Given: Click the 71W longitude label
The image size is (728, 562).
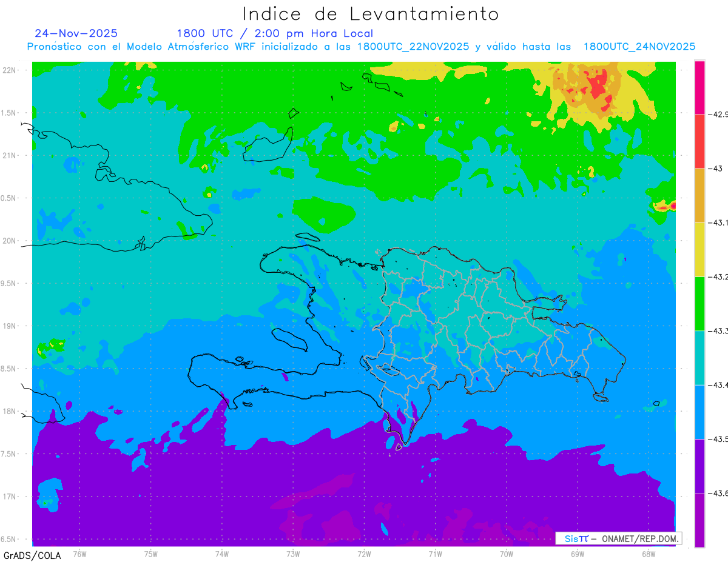Looking at the screenshot, I should pos(435,554).
